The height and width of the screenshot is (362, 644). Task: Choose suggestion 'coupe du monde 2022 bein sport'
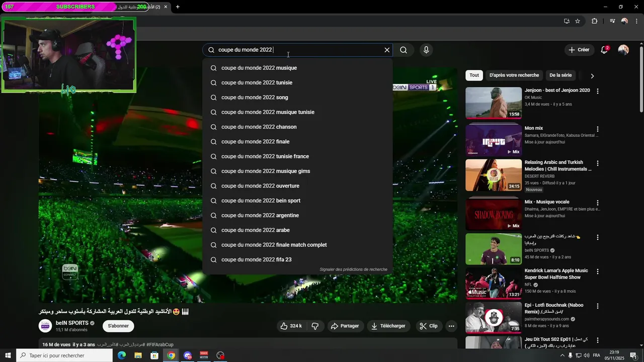[297, 201]
